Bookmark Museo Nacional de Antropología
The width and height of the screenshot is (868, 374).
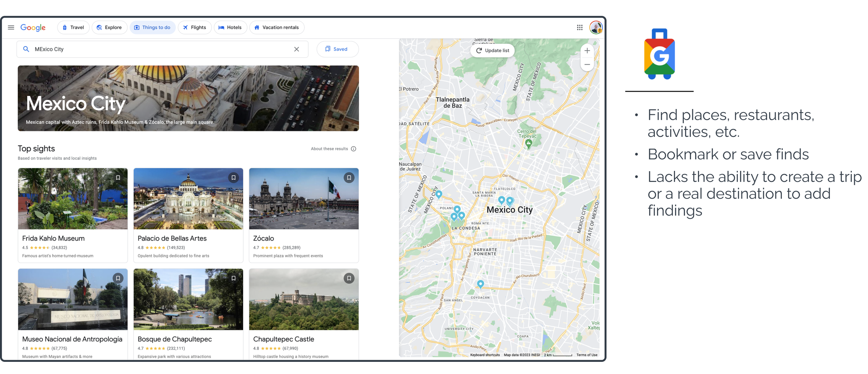pyautogui.click(x=118, y=278)
